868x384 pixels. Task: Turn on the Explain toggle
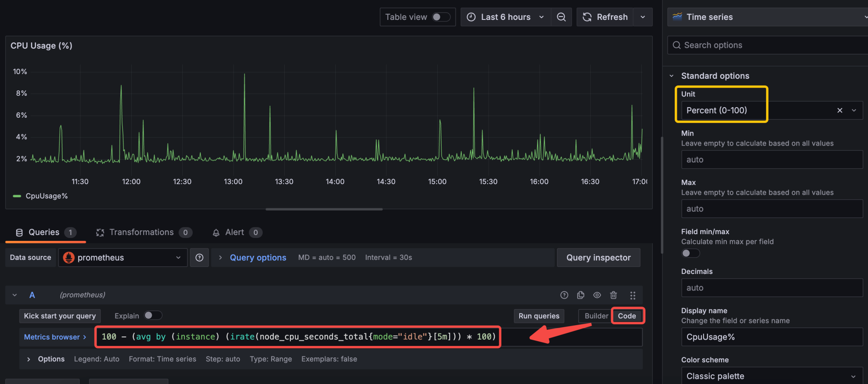(x=153, y=315)
